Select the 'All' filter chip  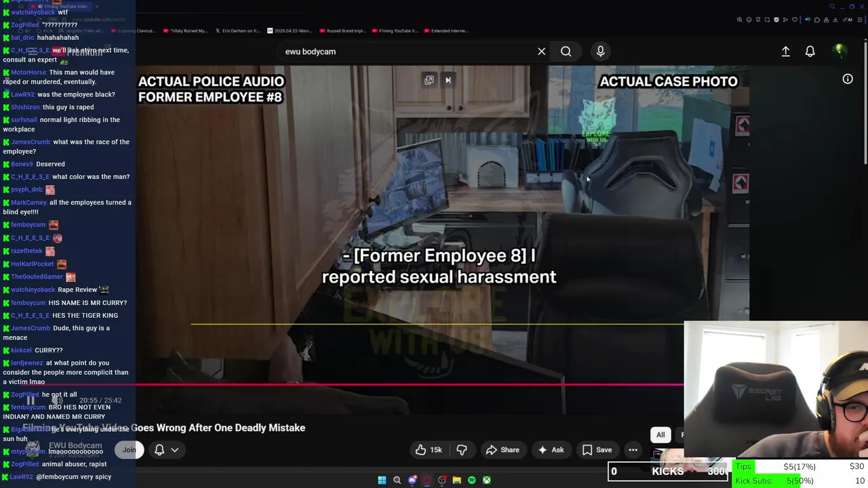click(660, 435)
